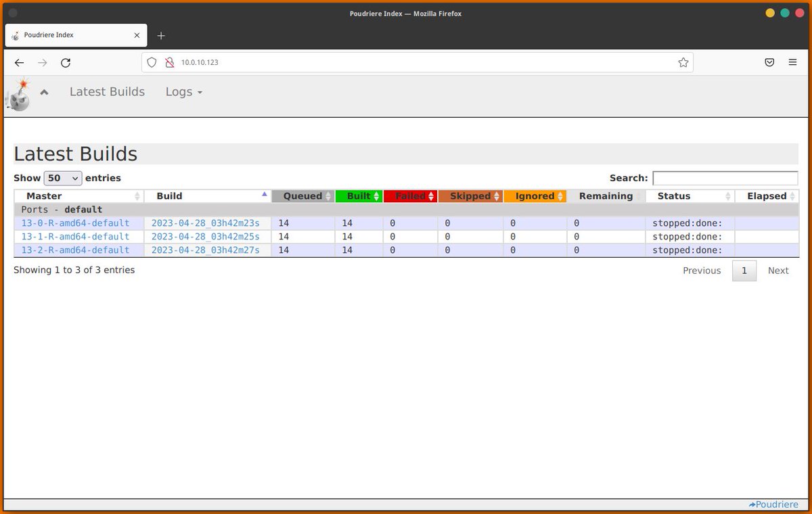Click the Previous pagination button
Image resolution: width=812 pixels, height=514 pixels.
[702, 271]
